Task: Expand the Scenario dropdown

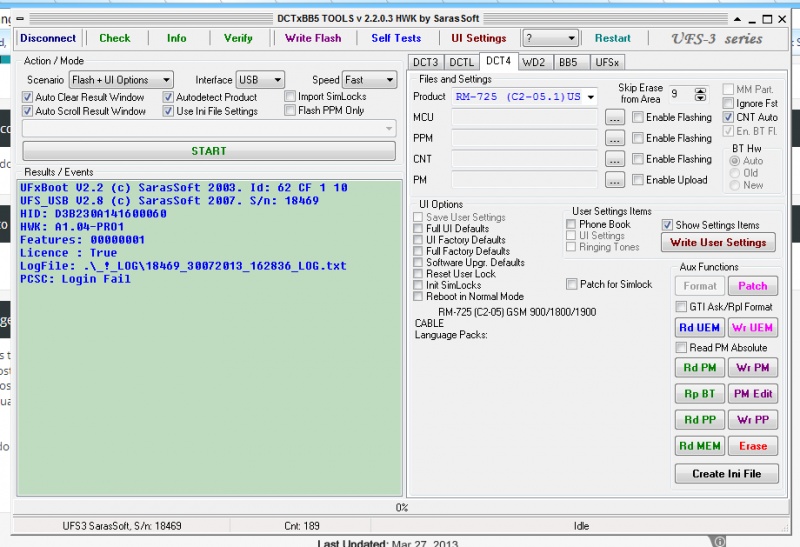Action: (x=121, y=80)
